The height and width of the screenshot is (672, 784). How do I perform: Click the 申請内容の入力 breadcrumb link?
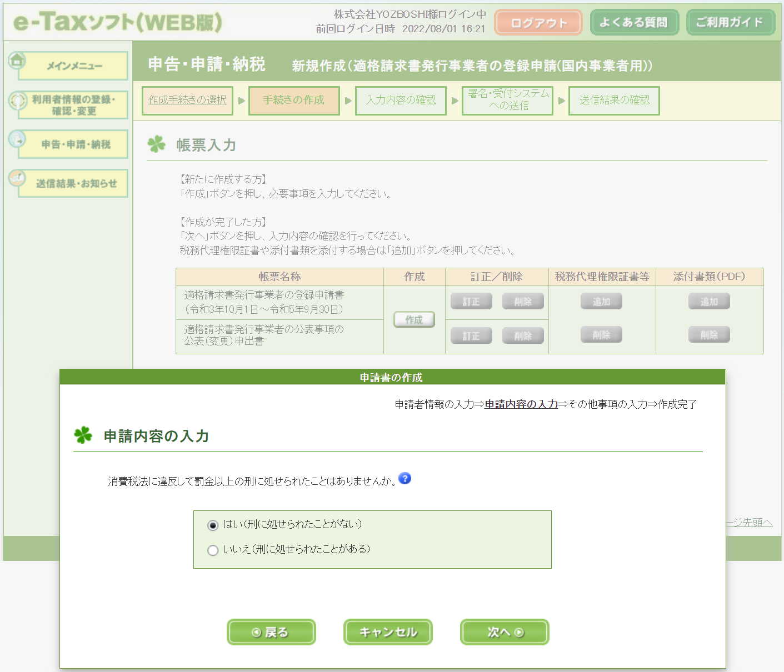pos(521,404)
